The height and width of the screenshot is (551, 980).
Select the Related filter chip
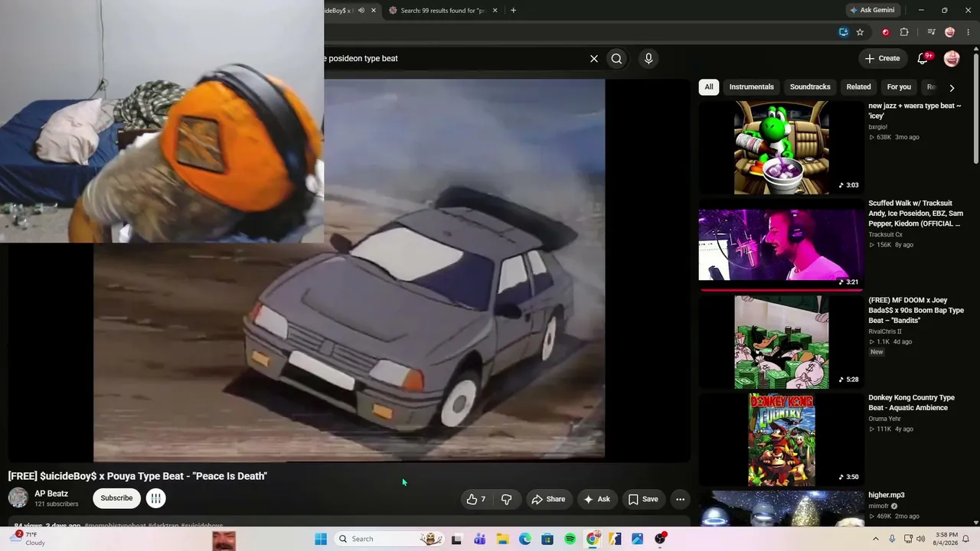coord(858,86)
